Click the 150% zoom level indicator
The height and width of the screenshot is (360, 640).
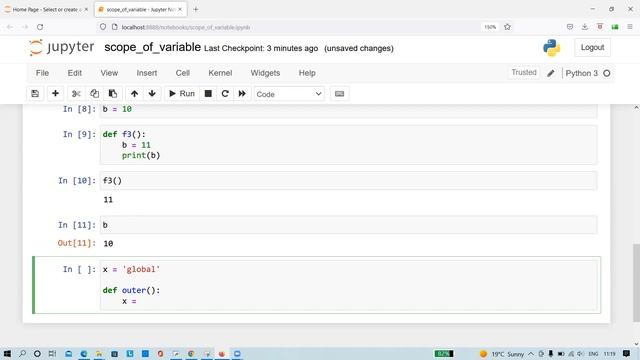[490, 27]
